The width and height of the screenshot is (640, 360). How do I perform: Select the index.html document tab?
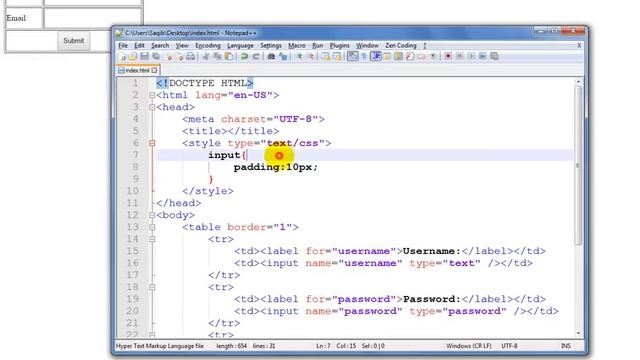[x=138, y=70]
